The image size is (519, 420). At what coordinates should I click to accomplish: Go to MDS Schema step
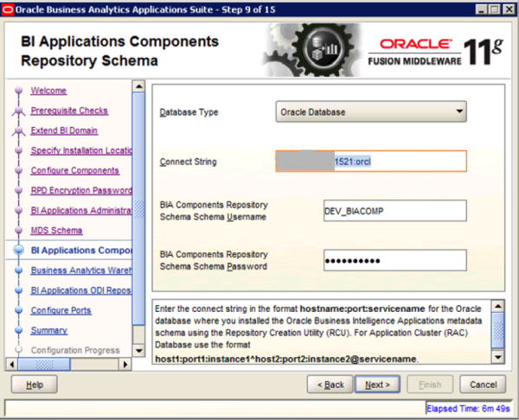coord(56,231)
